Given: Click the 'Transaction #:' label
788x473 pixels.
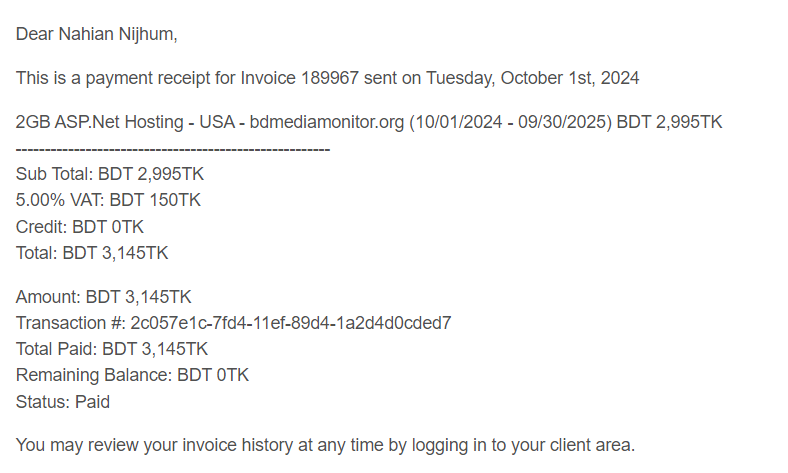Looking at the screenshot, I should coord(71,323).
